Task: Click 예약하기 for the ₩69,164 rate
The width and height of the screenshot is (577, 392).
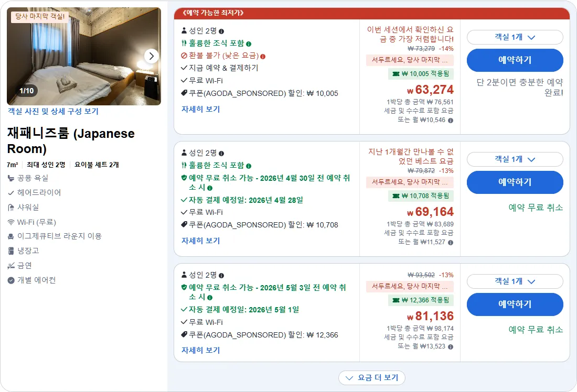Action: [x=515, y=182]
